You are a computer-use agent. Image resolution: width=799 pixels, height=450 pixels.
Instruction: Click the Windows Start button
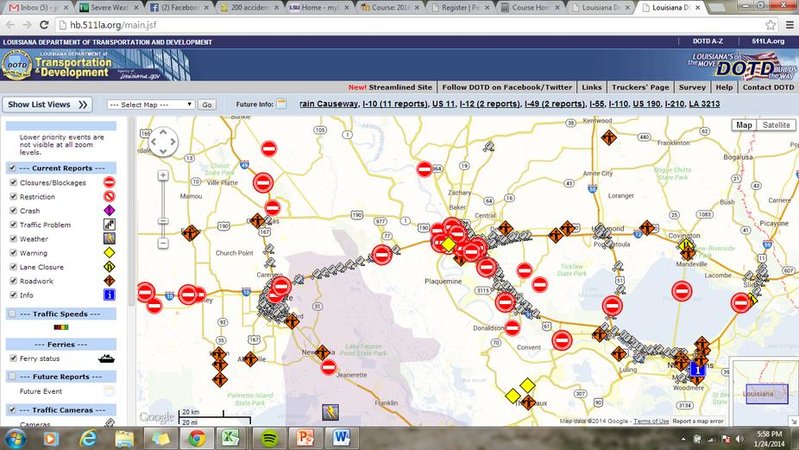[14, 438]
